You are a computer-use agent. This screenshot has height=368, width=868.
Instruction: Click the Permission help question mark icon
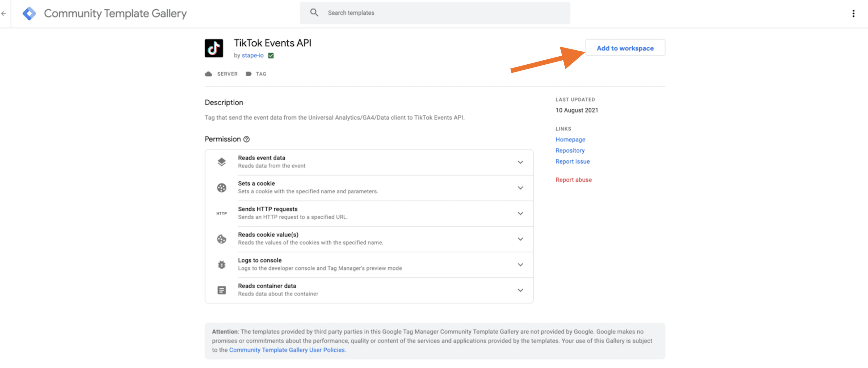pyautogui.click(x=247, y=139)
